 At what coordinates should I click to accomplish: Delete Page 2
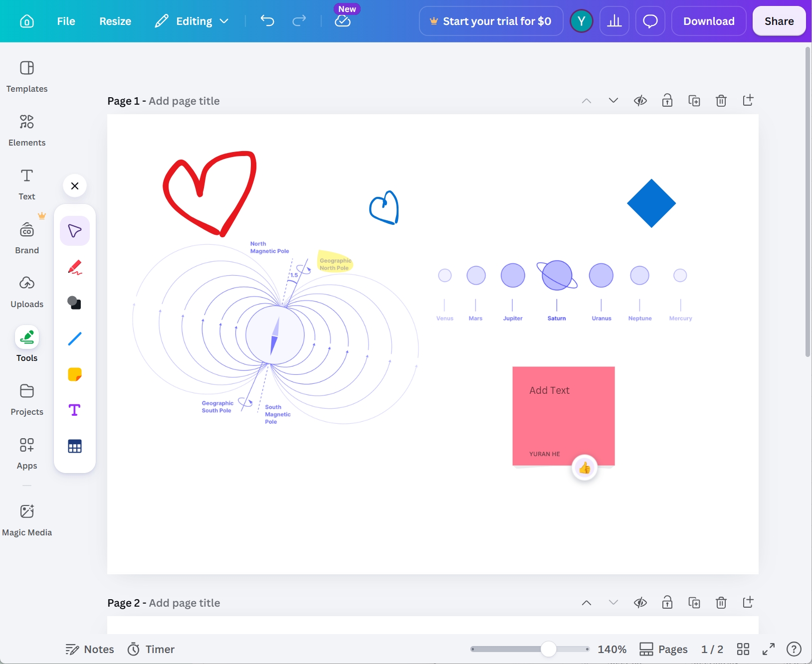(721, 603)
